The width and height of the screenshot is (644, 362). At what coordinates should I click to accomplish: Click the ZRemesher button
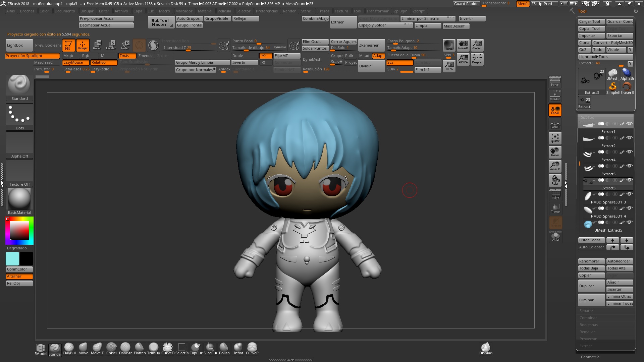coord(371,45)
